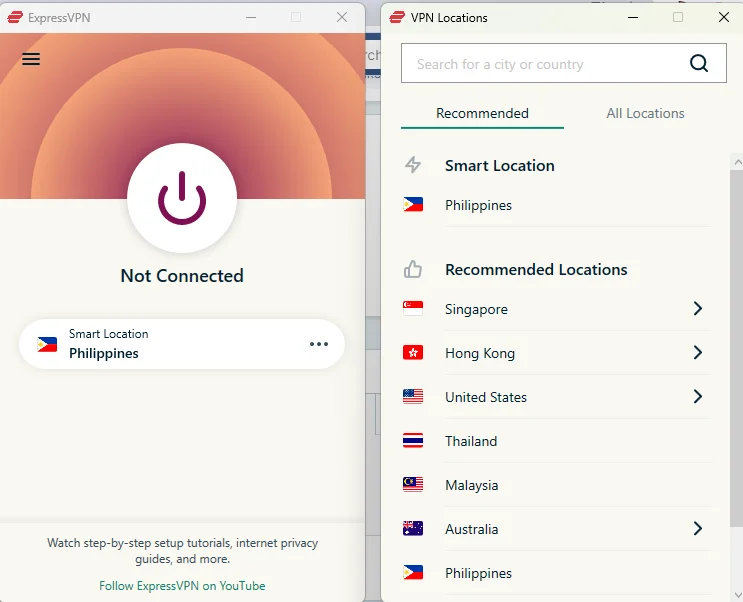The image size is (743, 602).
Task: Click the Smart Location section heading
Action: [x=499, y=165]
